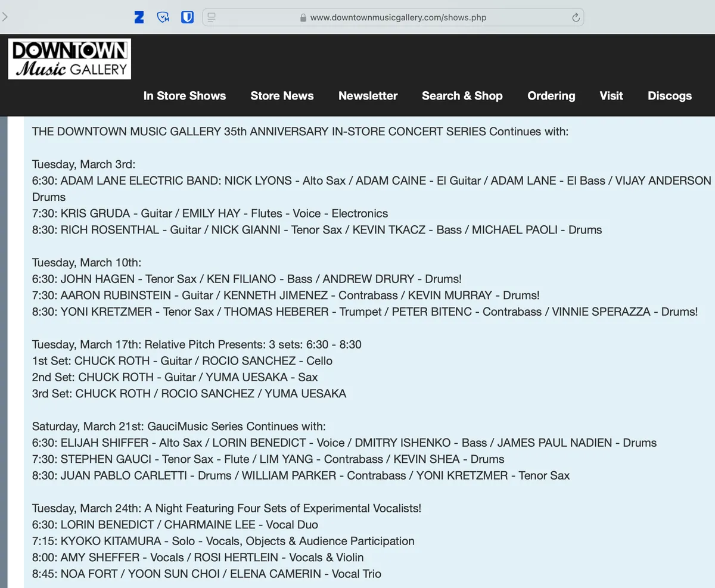
Task: Open the Bitwarden extension icon
Action: tap(187, 17)
